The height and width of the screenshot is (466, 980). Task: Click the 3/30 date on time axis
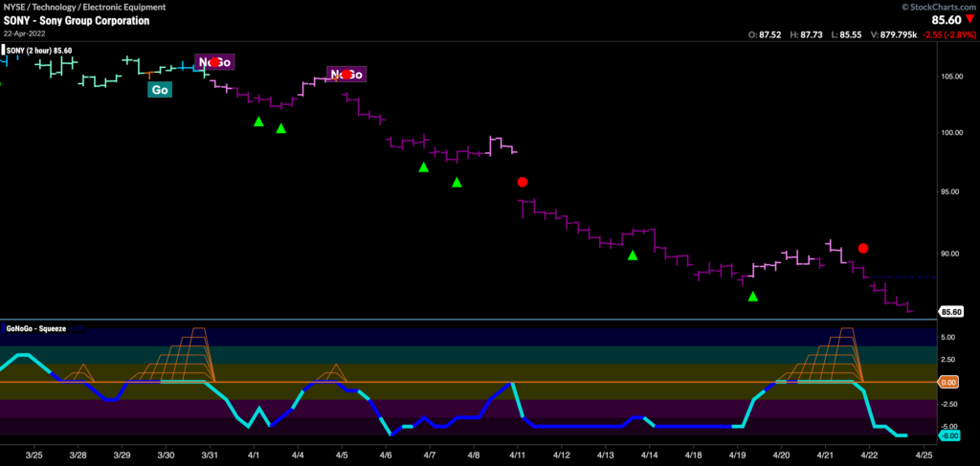[x=166, y=455]
